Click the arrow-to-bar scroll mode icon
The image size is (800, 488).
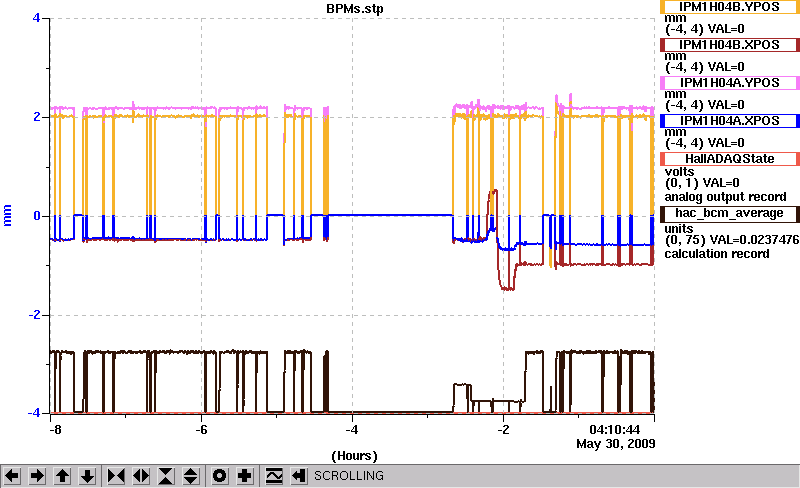(299, 476)
